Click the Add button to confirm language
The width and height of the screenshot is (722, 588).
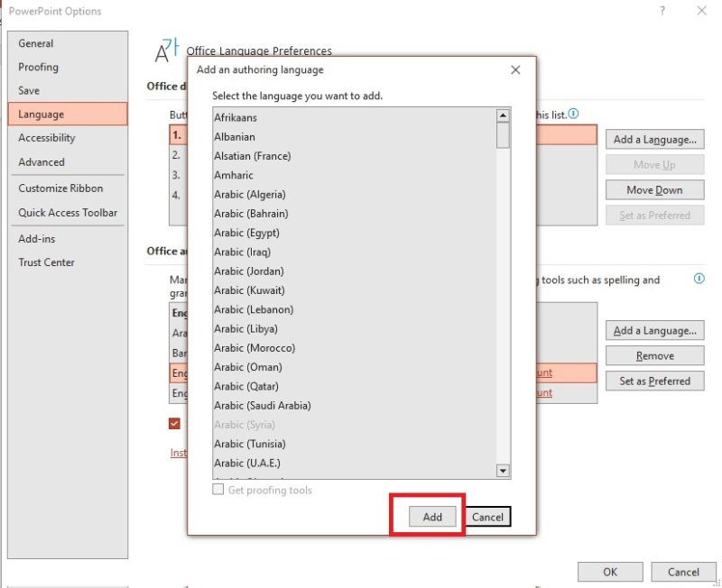(x=430, y=517)
